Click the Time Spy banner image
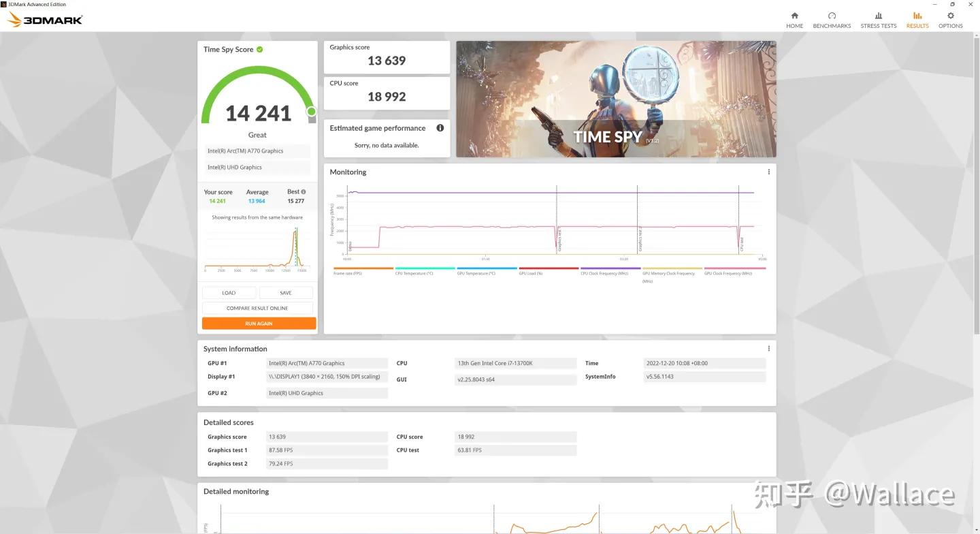 click(x=615, y=99)
